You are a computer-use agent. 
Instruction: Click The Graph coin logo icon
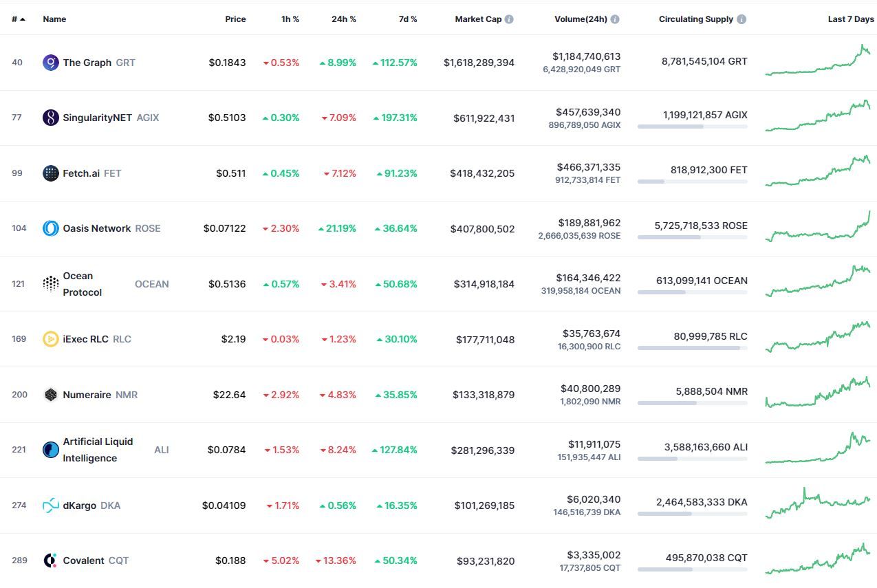51,63
